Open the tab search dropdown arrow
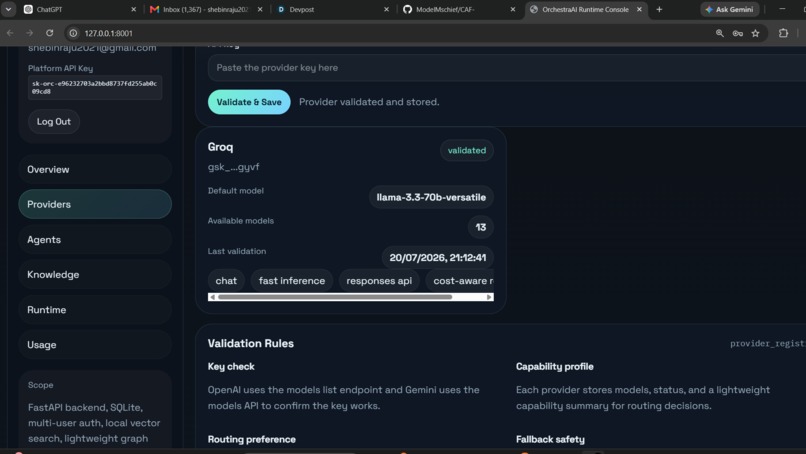 pyautogui.click(x=8, y=9)
